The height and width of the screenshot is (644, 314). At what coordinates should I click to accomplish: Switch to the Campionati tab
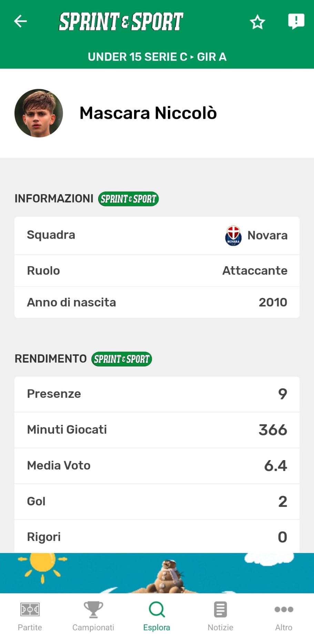(x=93, y=616)
